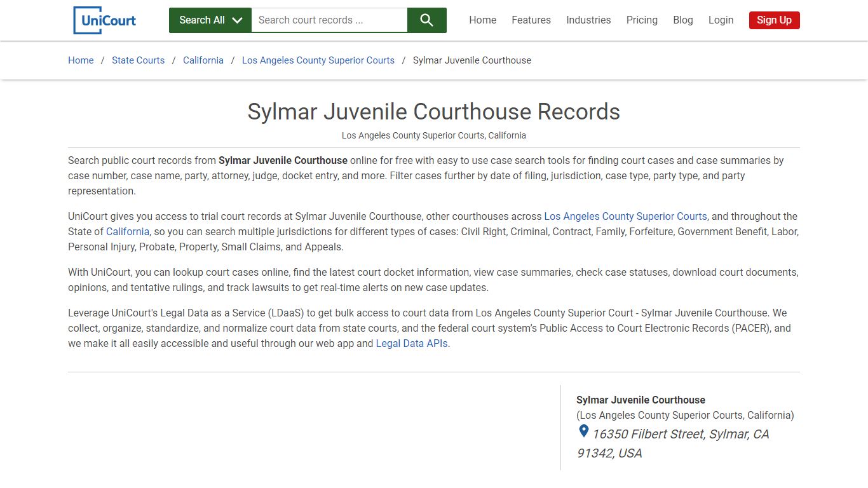Select Sylmar Juvenile Courthouse breadcrumb text
This screenshot has width=868, height=488.
(472, 60)
